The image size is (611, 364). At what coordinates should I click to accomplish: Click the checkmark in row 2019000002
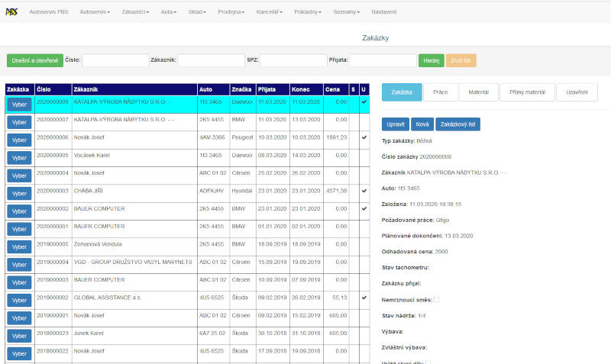[x=364, y=298]
